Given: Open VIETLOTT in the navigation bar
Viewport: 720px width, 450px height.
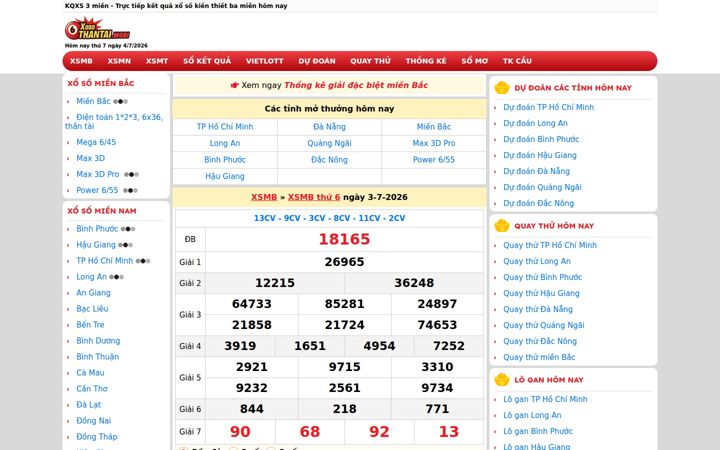Looking at the screenshot, I should tap(264, 61).
